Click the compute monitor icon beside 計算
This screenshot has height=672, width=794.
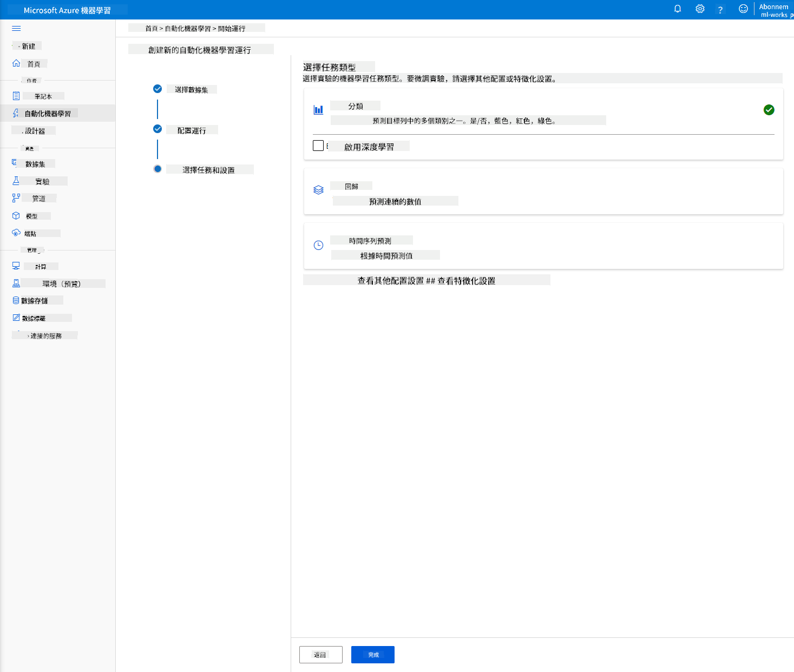(x=16, y=266)
